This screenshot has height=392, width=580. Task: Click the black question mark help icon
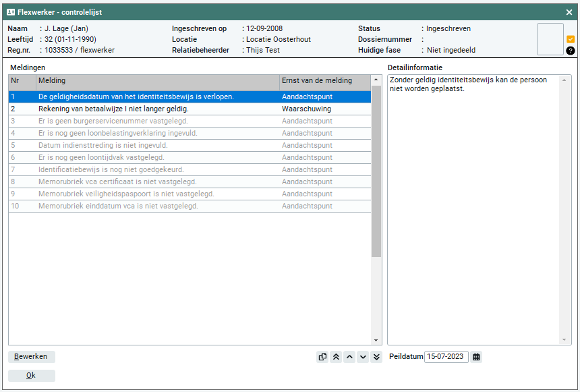click(x=571, y=51)
